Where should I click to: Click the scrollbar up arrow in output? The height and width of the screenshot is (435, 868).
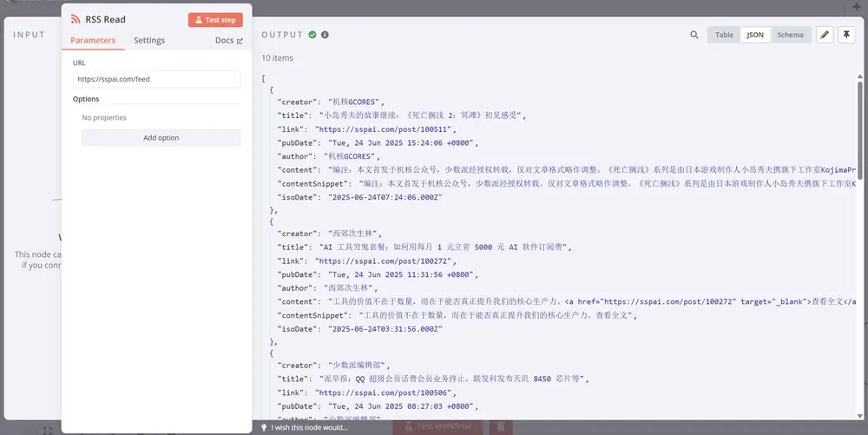click(x=859, y=76)
